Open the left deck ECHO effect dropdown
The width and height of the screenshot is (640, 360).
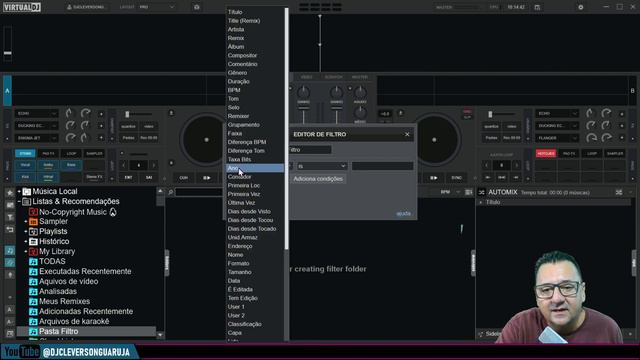pos(36,113)
